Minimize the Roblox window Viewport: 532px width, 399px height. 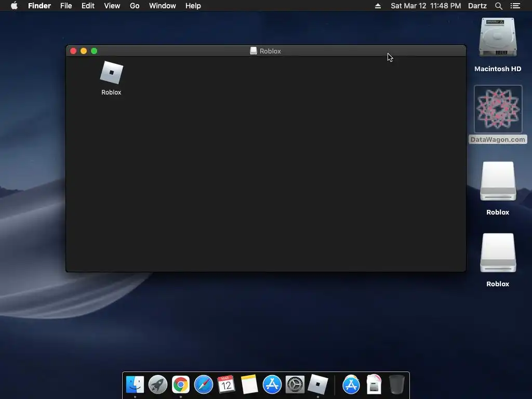coord(84,51)
